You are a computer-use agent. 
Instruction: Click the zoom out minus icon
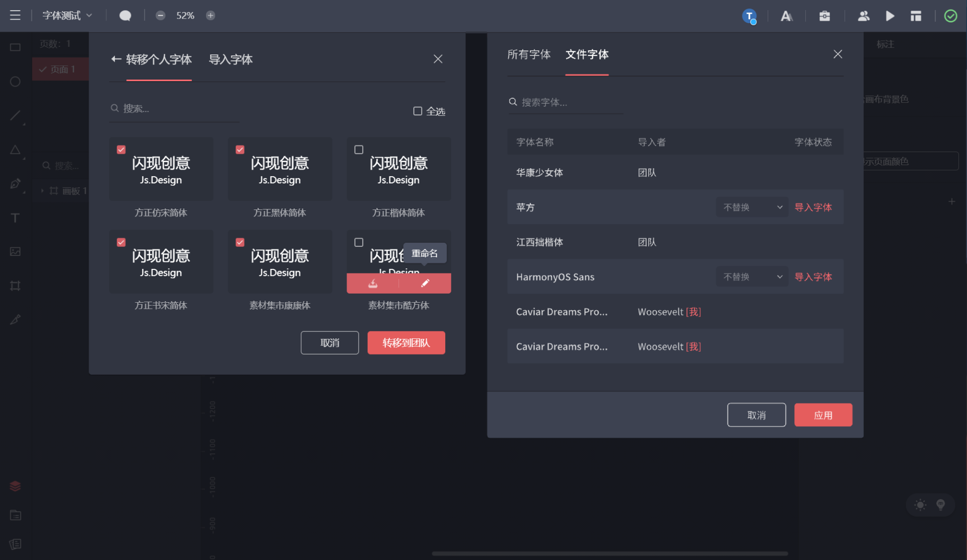click(160, 16)
